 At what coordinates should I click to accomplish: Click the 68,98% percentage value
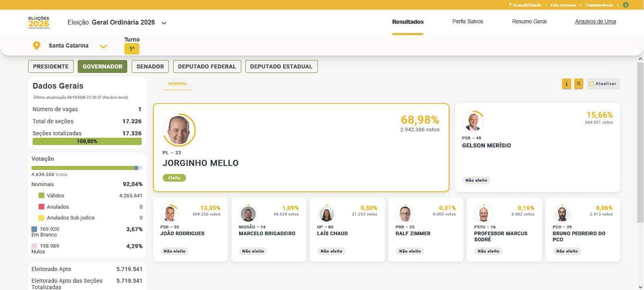tap(419, 120)
